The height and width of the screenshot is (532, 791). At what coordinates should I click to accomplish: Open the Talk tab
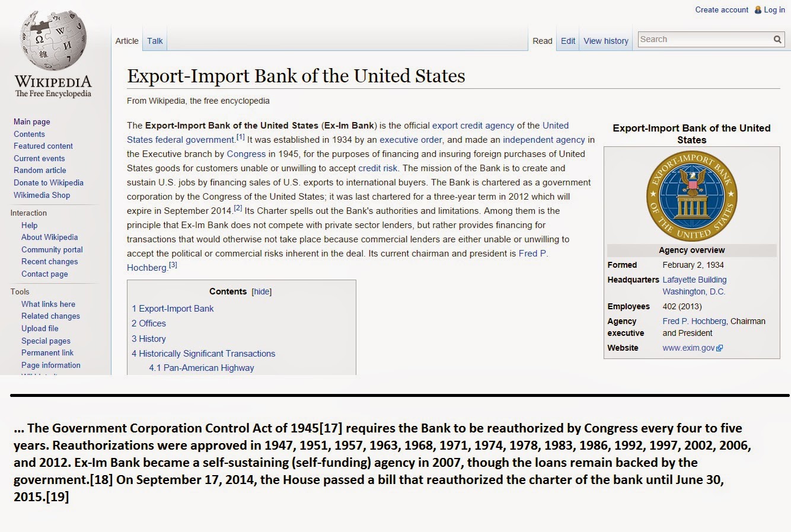(x=155, y=41)
